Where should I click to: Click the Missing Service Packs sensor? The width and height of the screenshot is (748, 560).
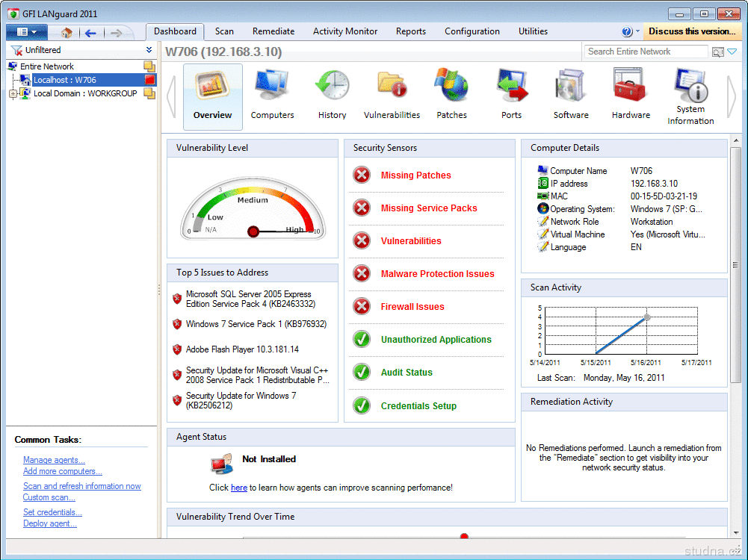tap(429, 208)
